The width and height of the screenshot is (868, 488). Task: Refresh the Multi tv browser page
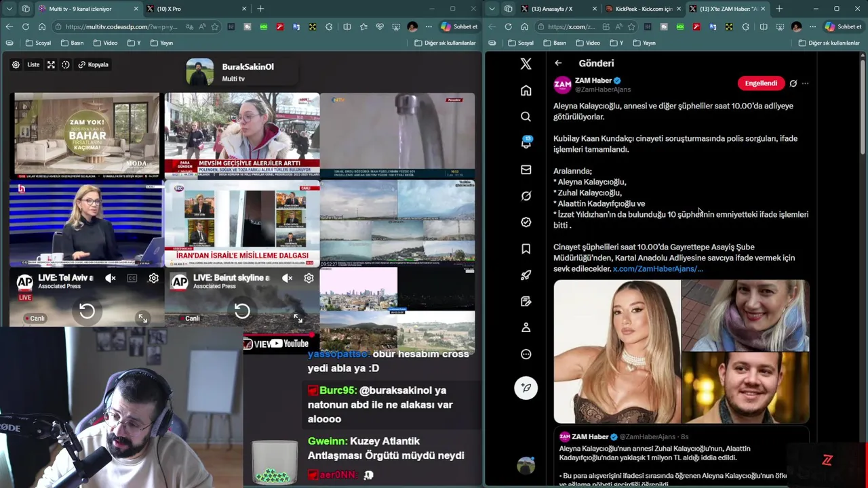pos(26,26)
